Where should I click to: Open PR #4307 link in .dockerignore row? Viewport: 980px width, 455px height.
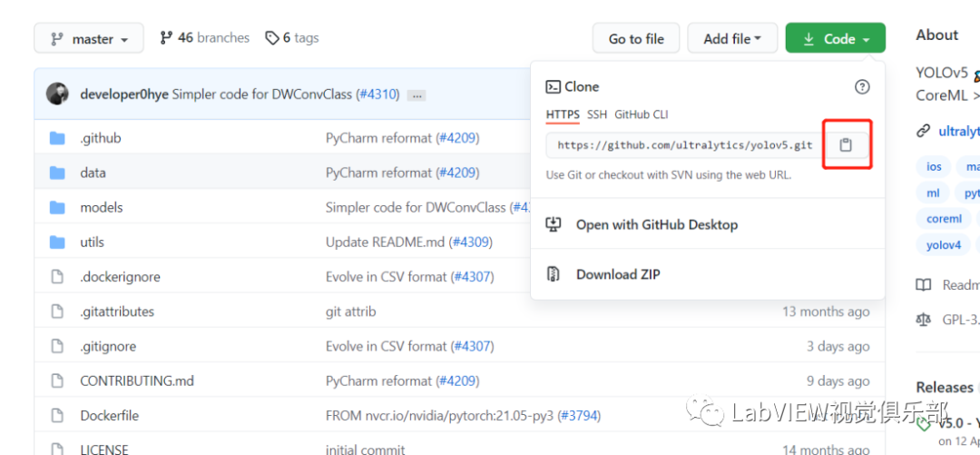[x=471, y=277]
